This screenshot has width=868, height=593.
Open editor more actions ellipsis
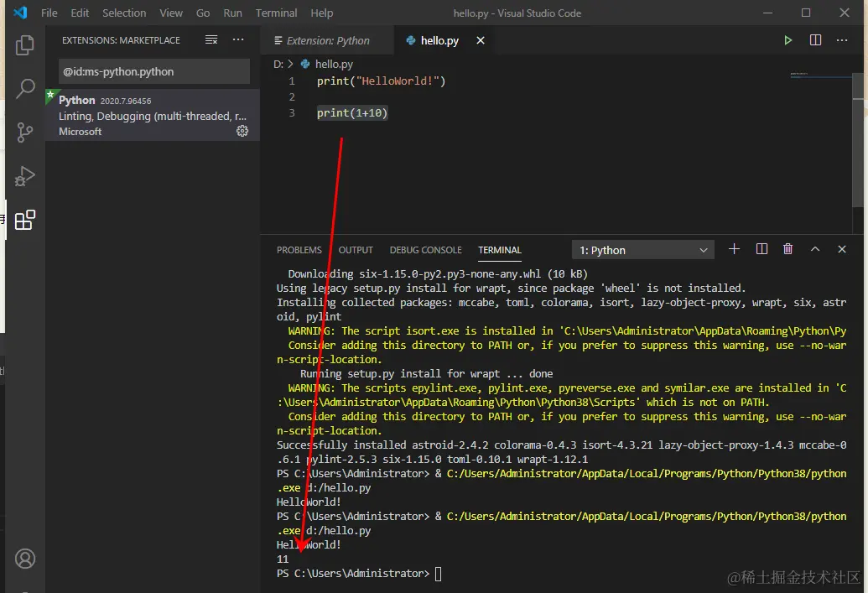click(x=842, y=40)
